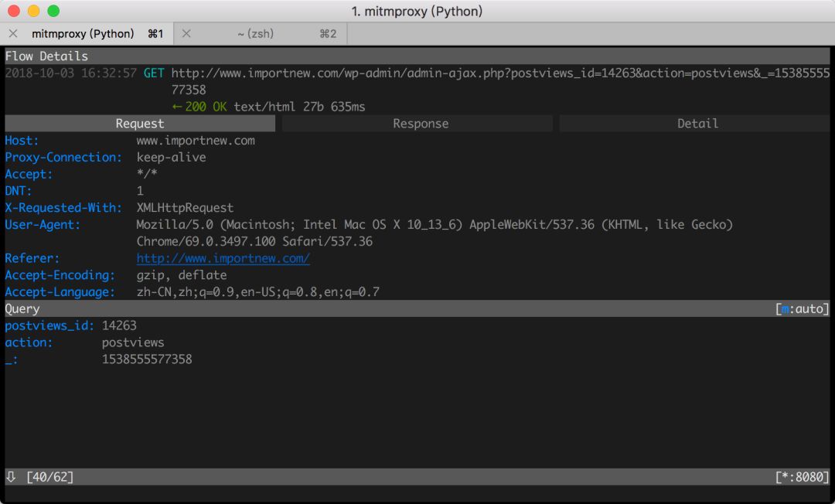Screen dimensions: 835x504
Task: Click the postviews_id query key
Action: (49, 325)
